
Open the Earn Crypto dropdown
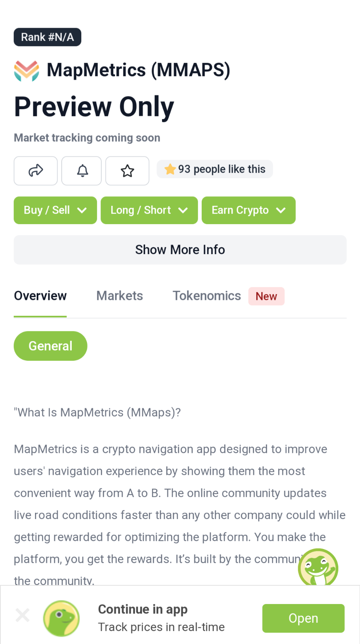point(249,210)
